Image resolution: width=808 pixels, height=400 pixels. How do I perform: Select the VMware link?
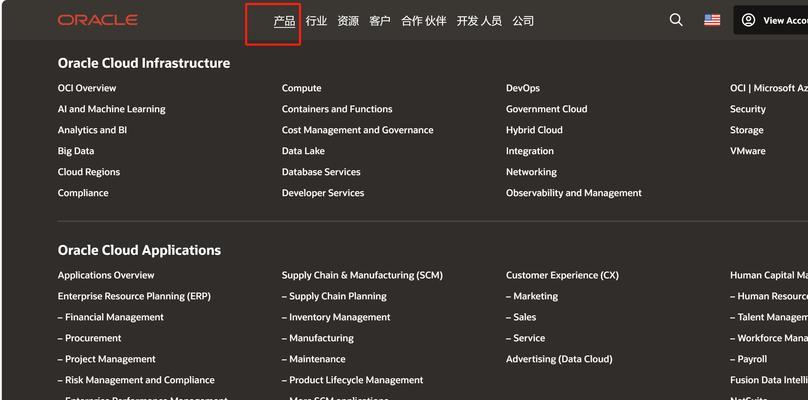click(748, 151)
